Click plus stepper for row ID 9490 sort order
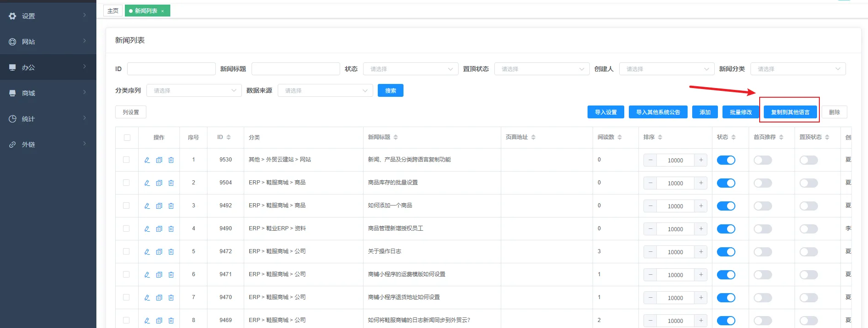Viewport: 868px width, 328px height. pyautogui.click(x=700, y=229)
